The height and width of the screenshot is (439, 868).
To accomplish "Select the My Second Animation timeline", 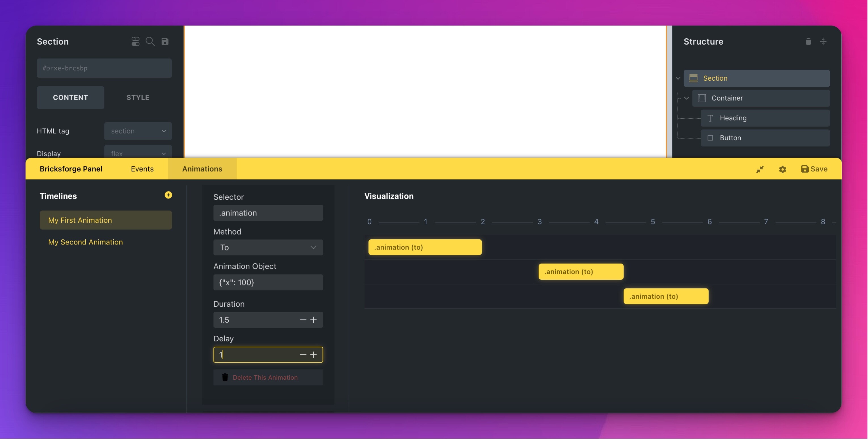I will (x=106, y=242).
